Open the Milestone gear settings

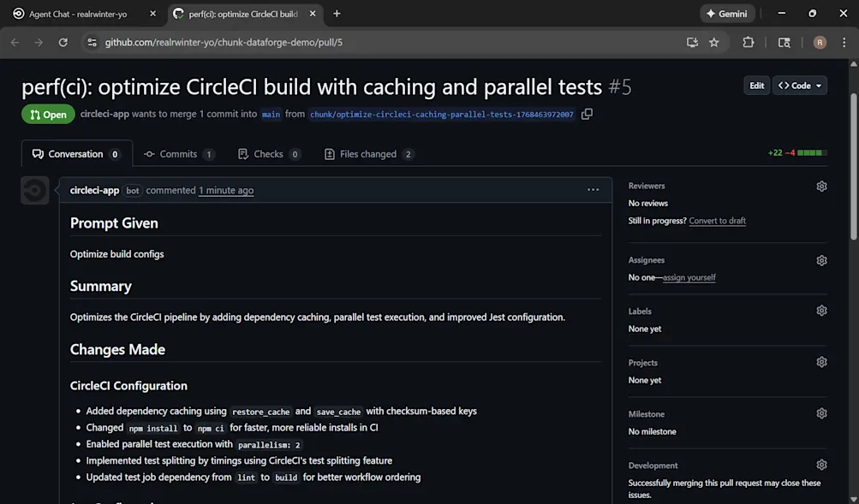pos(821,413)
